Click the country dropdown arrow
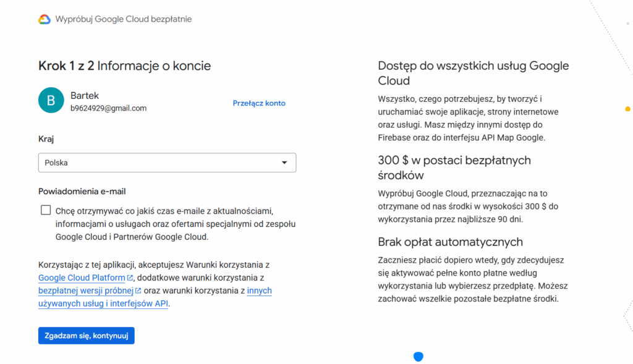The width and height of the screenshot is (633, 364). point(284,163)
